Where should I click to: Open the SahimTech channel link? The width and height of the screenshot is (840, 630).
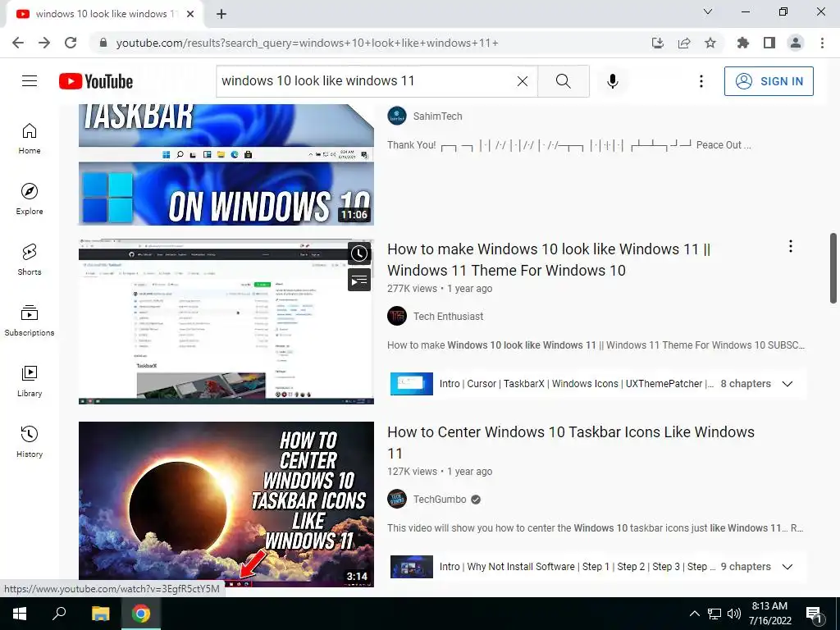coord(438,116)
